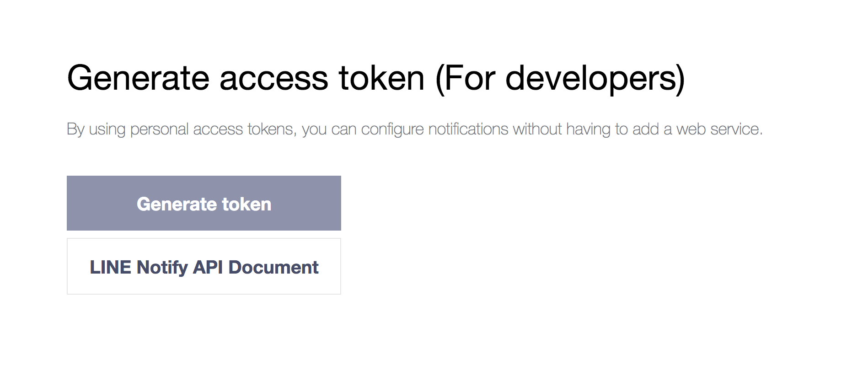Open the LINE Notify API Document
The height and width of the screenshot is (366, 868).
tap(204, 266)
